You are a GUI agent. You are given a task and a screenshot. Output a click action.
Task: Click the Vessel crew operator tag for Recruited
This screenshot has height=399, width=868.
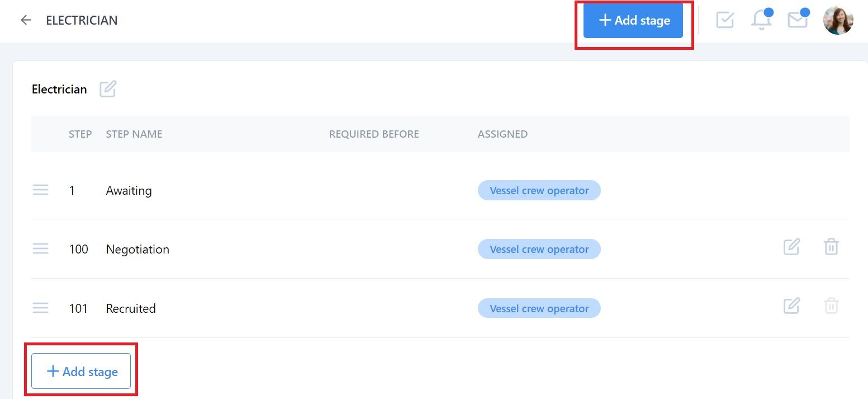click(539, 308)
